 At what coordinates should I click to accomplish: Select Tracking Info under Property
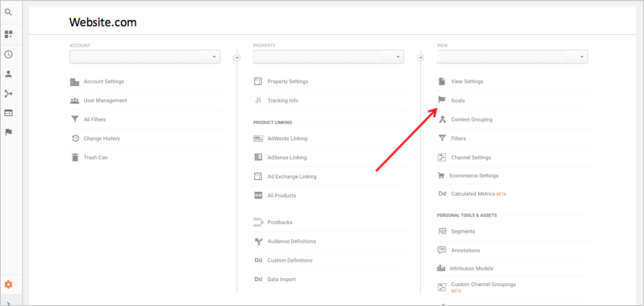pyautogui.click(x=283, y=100)
